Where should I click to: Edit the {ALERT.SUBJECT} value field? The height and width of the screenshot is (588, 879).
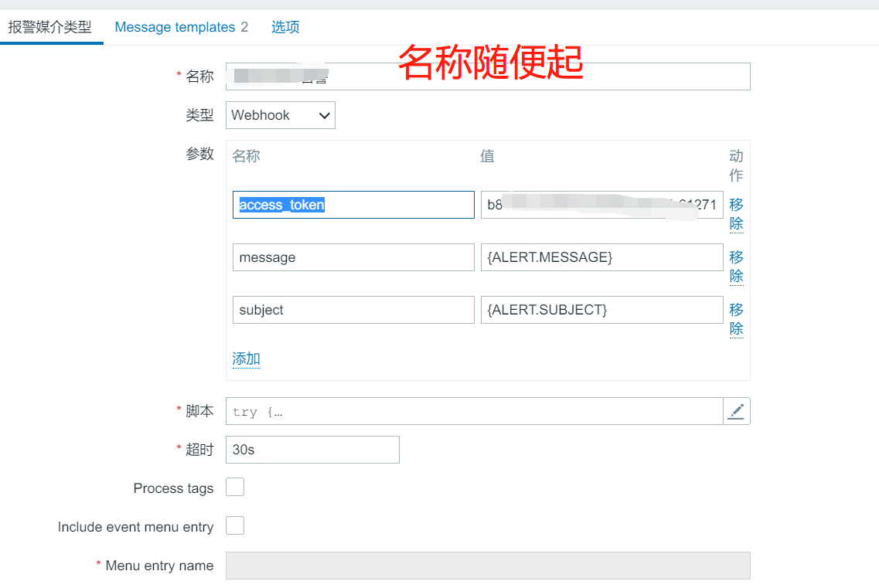(601, 310)
